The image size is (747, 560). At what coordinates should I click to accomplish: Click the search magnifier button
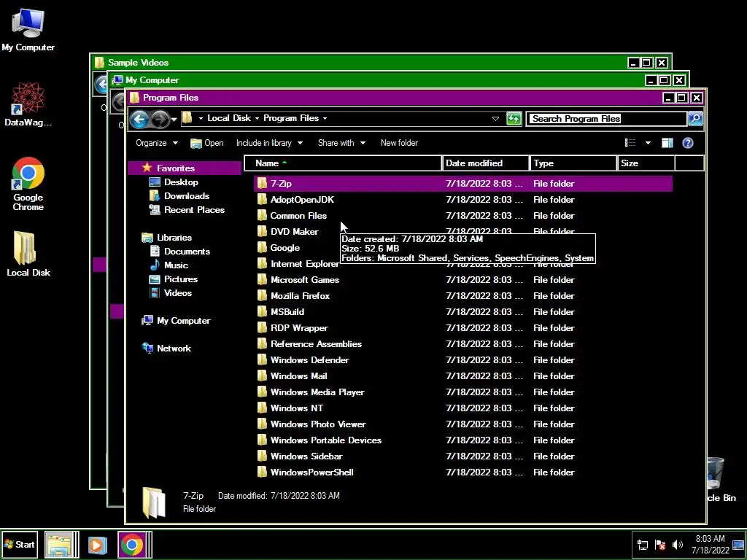pyautogui.click(x=695, y=119)
